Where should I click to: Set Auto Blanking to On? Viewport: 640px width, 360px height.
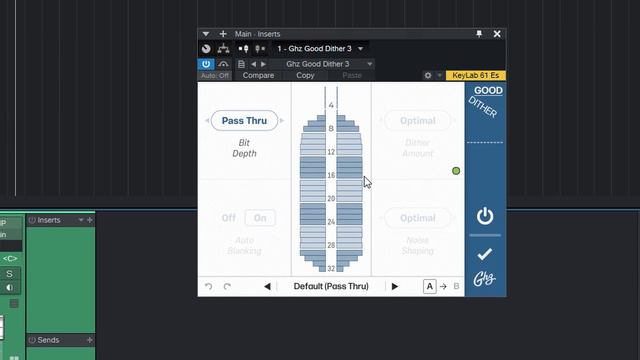[260, 218]
